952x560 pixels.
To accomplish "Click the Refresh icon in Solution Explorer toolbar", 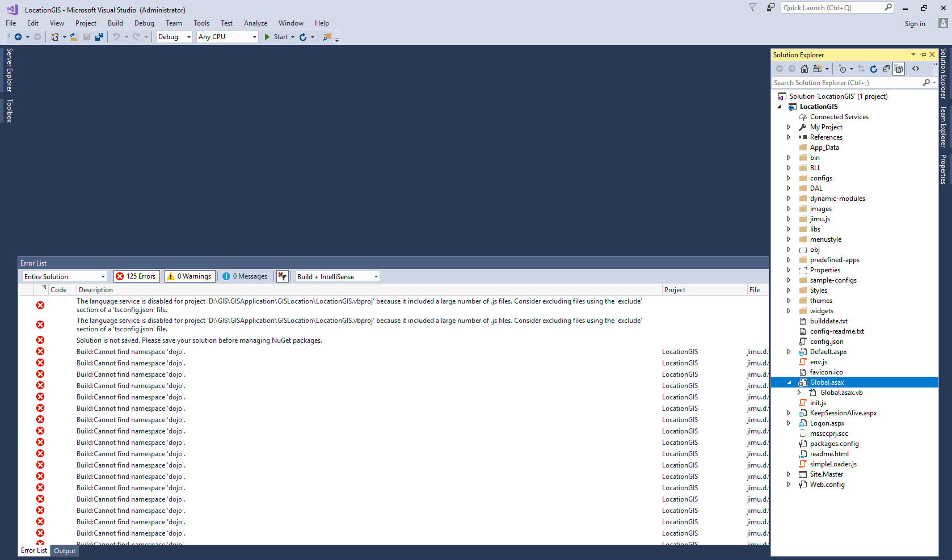I will (x=874, y=69).
